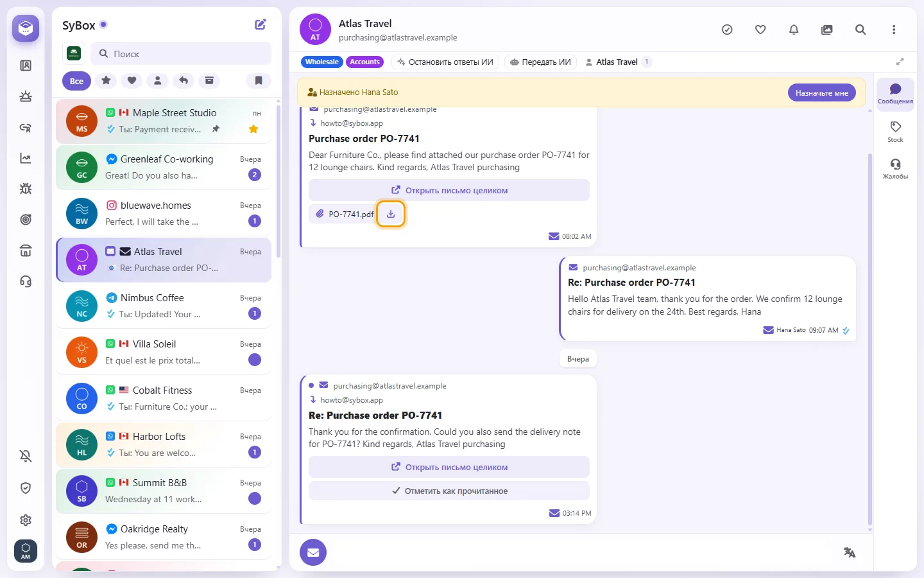924x578 pixels.
Task: Open the Maple Street Studio chat
Action: click(164, 121)
